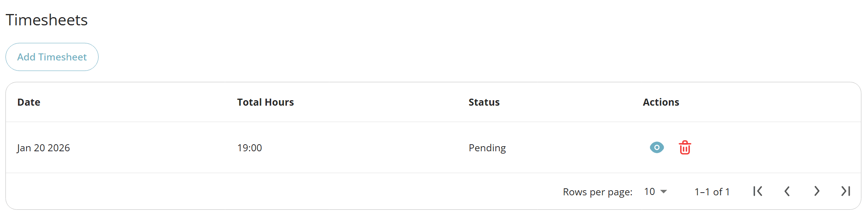Click the Pending status cell
This screenshot has height=223, width=868.
pos(487,148)
